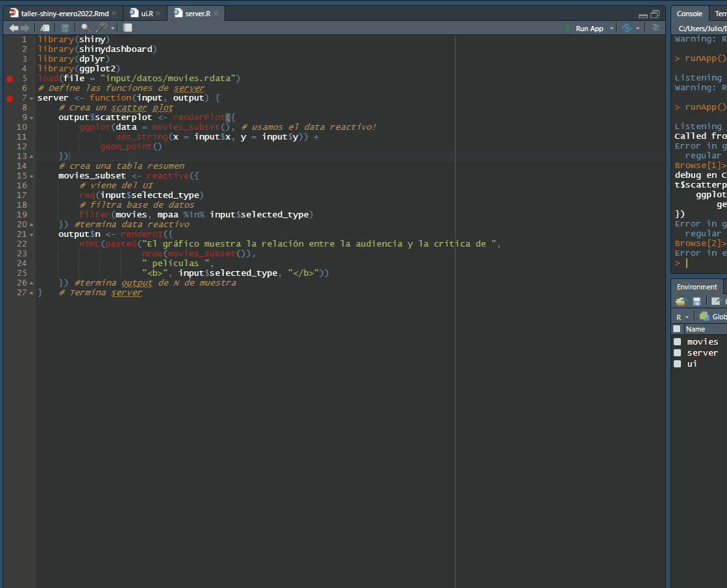Sort environment by Name column header

click(x=695, y=329)
